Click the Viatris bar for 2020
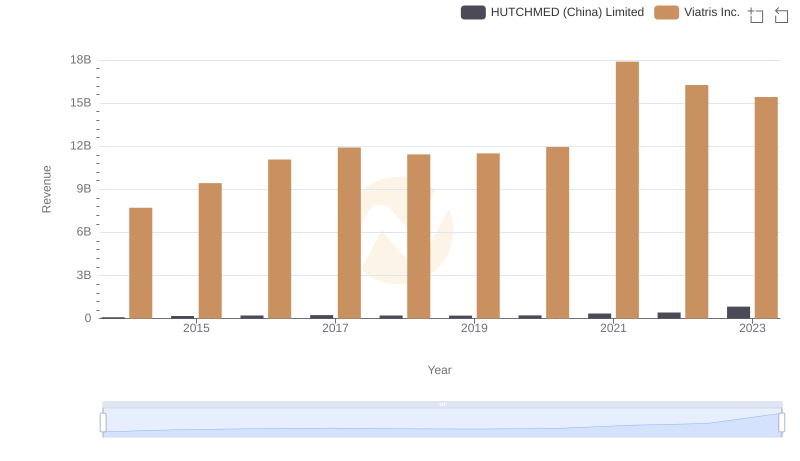This screenshot has height=461, width=800. click(558, 233)
